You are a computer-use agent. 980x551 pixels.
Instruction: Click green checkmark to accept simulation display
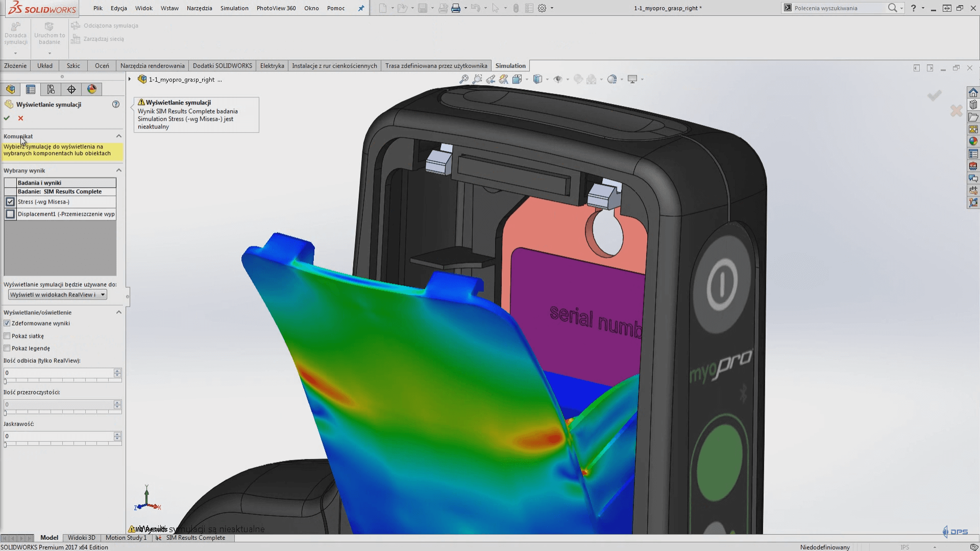click(x=7, y=118)
